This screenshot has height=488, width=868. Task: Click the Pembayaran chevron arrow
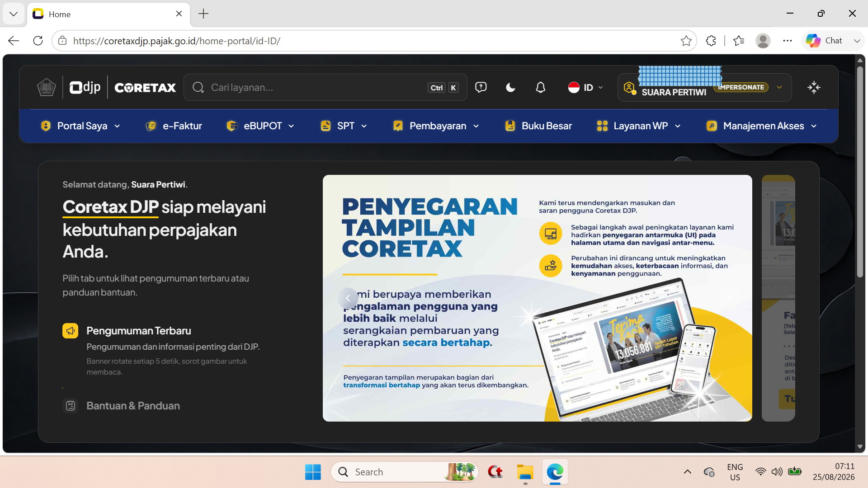tap(476, 127)
